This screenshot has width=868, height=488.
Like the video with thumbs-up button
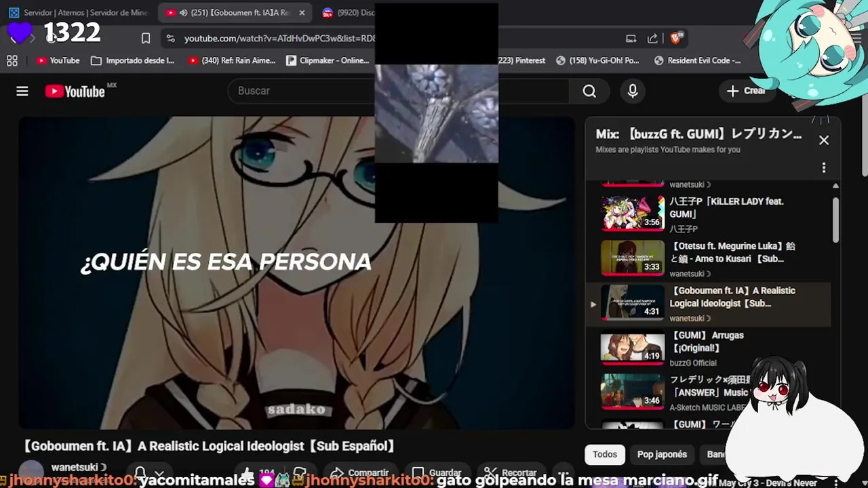pyautogui.click(x=258, y=472)
